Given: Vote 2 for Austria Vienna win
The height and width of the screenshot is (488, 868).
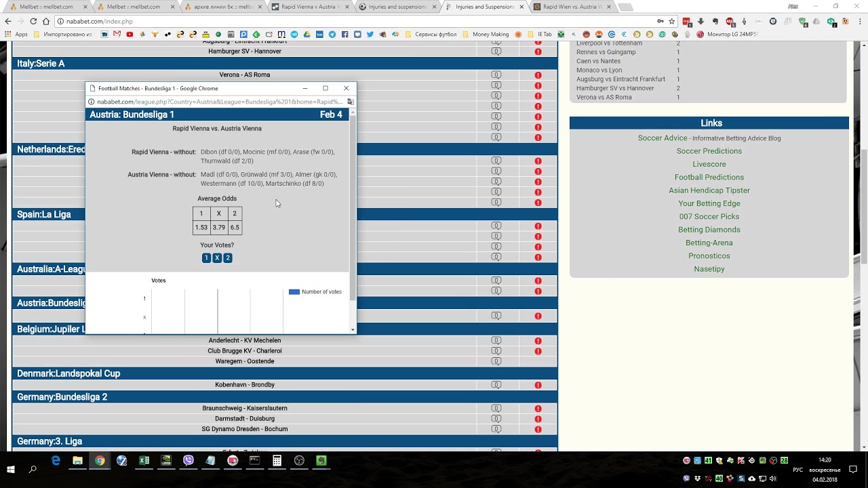Looking at the screenshot, I should click(x=228, y=258).
